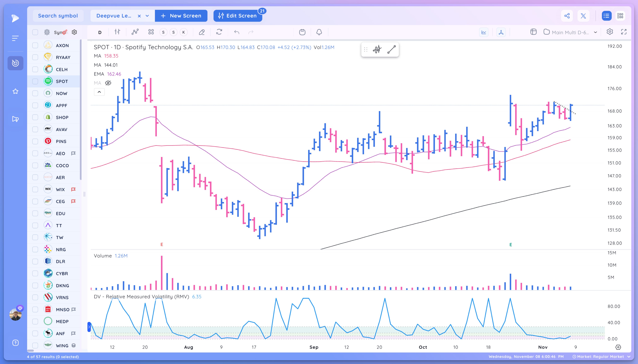The width and height of the screenshot is (638, 364).
Task: Click the flag on AEO row
Action: point(73,153)
